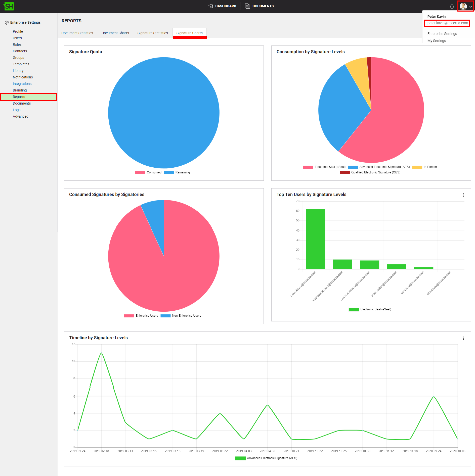Click the SigningHub logo icon

click(x=9, y=6)
